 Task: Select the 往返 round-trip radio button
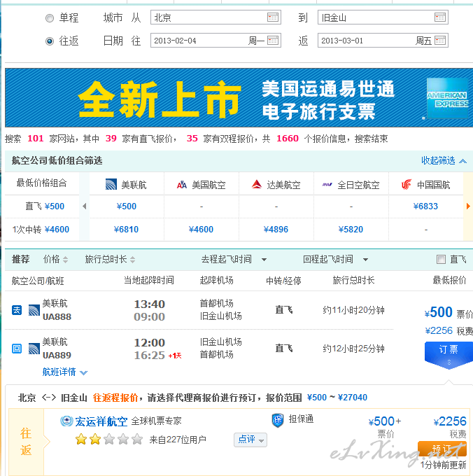[50, 41]
